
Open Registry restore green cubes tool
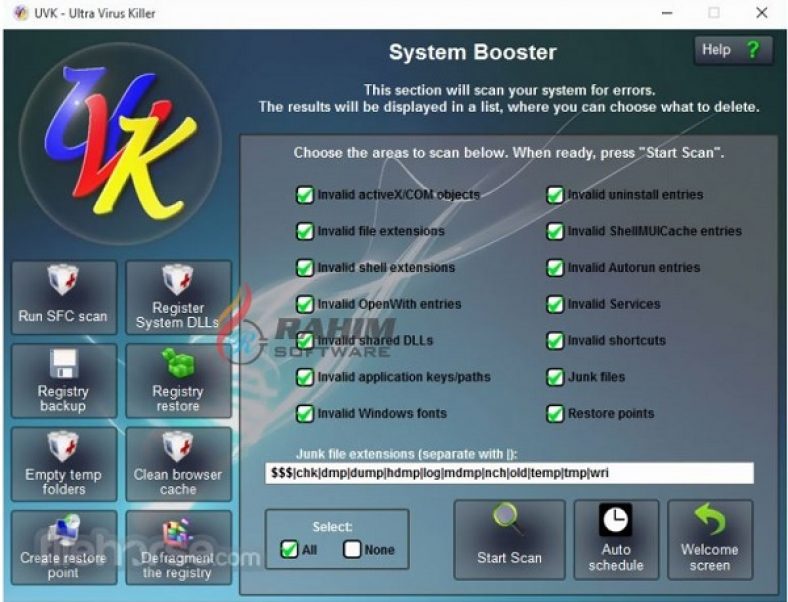[178, 381]
